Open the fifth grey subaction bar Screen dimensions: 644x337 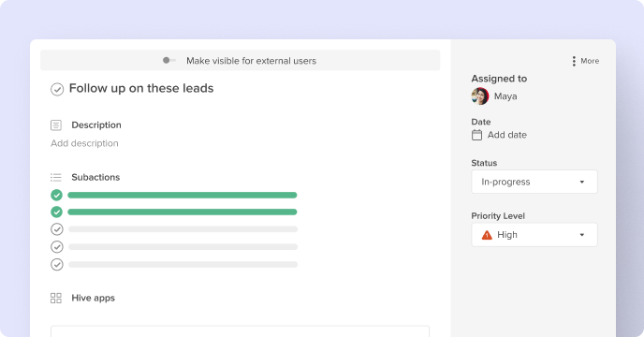click(x=183, y=264)
